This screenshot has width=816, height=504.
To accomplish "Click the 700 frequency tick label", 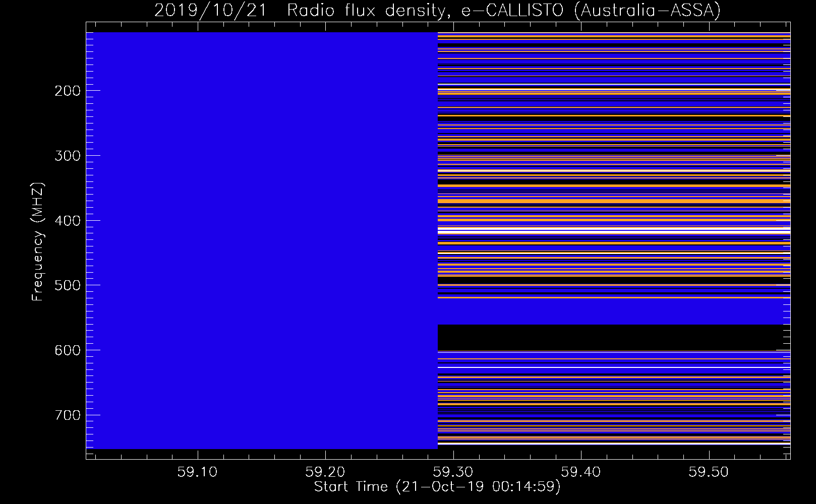I will pos(68,415).
